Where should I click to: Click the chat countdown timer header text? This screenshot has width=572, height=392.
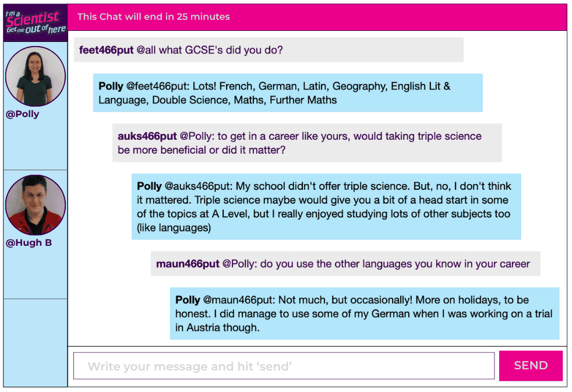pyautogui.click(x=154, y=16)
